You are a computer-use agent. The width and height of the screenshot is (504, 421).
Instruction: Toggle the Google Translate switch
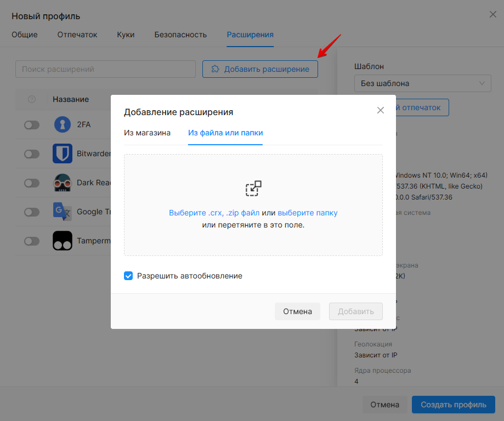click(32, 212)
